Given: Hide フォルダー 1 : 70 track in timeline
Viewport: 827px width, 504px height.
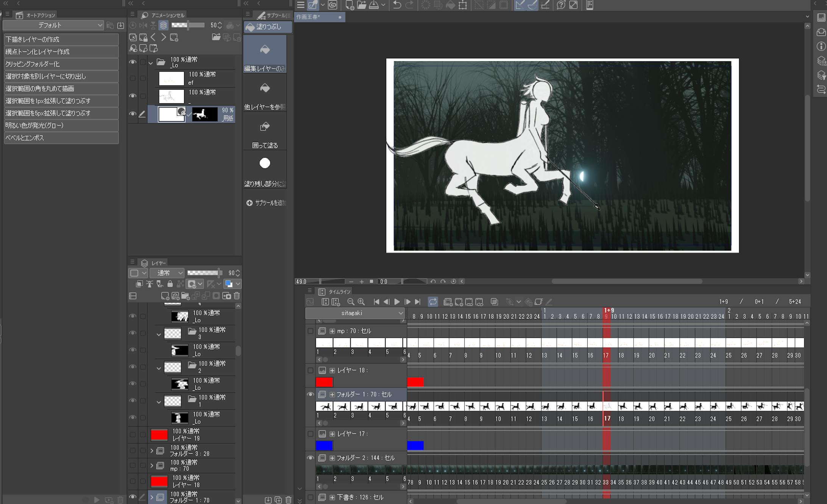Looking at the screenshot, I should point(310,394).
